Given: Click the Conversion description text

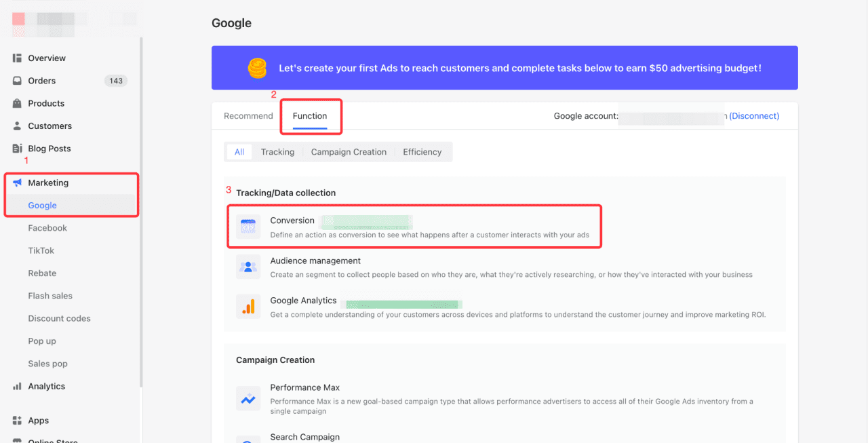Looking at the screenshot, I should [x=429, y=235].
